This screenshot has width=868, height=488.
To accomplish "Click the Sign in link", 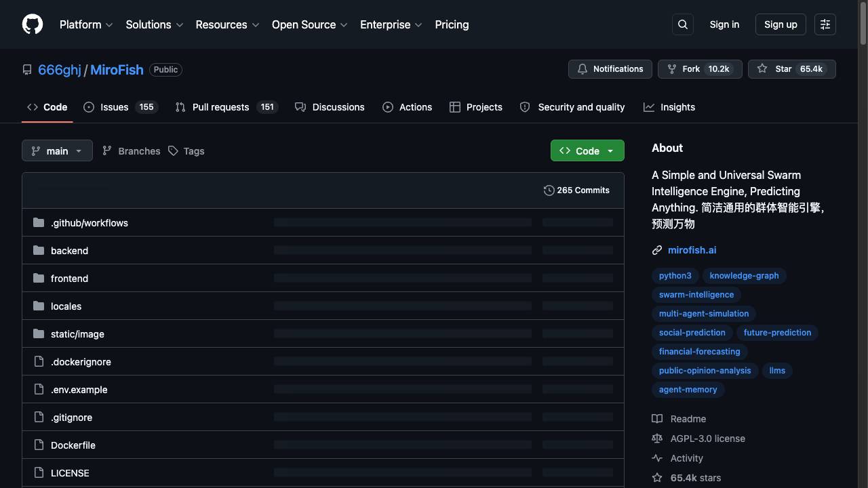I will [724, 24].
